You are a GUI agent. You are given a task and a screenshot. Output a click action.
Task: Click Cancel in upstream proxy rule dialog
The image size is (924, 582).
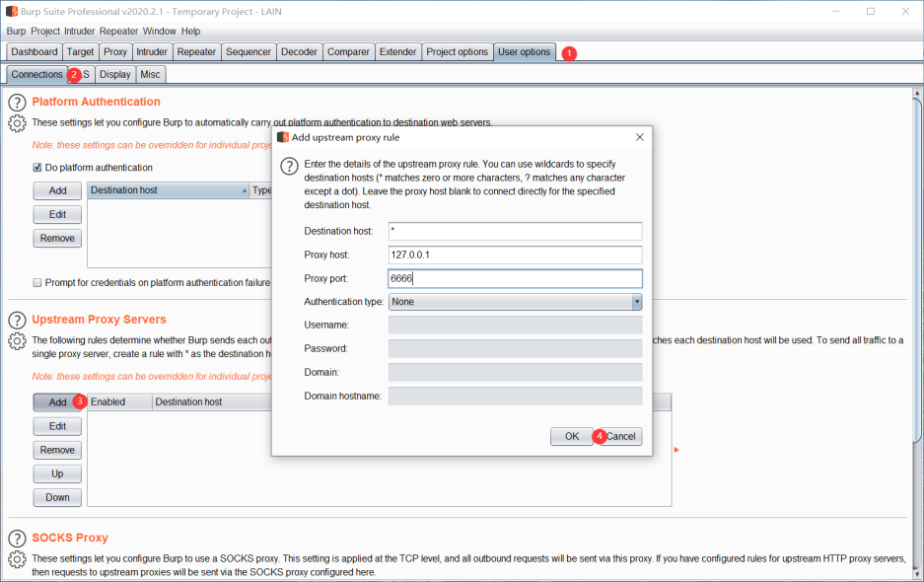coord(620,436)
